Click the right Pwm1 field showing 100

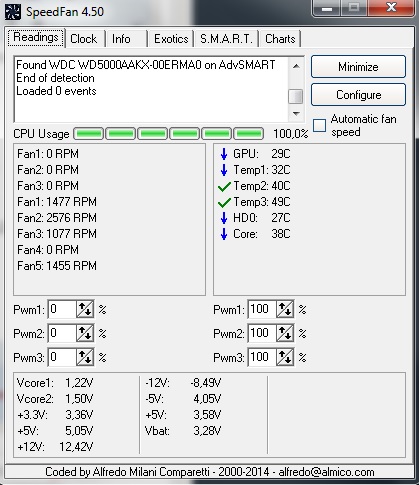pyautogui.click(x=262, y=309)
